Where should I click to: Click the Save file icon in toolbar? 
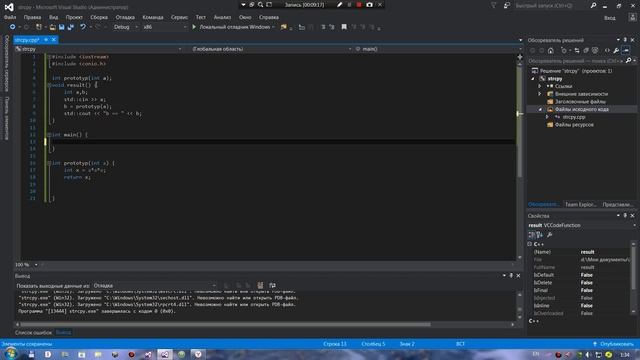tap(62, 27)
